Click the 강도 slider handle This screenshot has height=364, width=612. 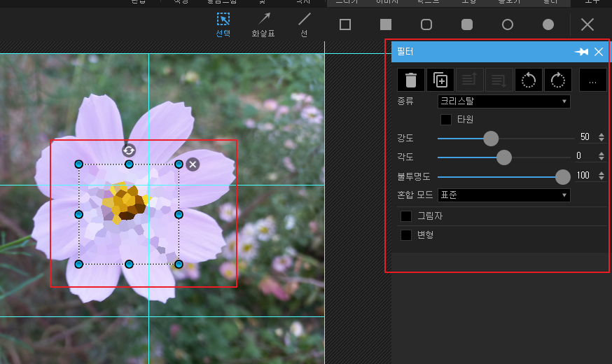491,139
